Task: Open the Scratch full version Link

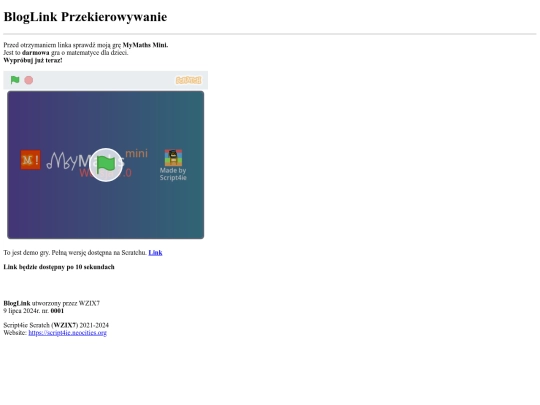Action: [x=155, y=252]
